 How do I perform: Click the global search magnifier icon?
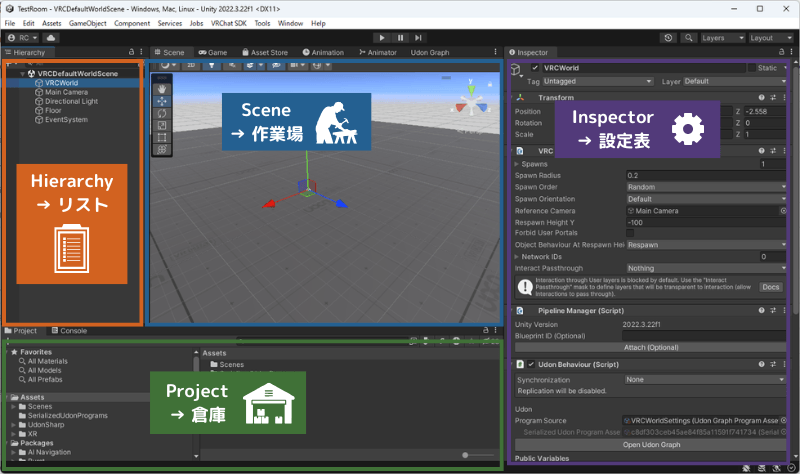click(x=689, y=38)
